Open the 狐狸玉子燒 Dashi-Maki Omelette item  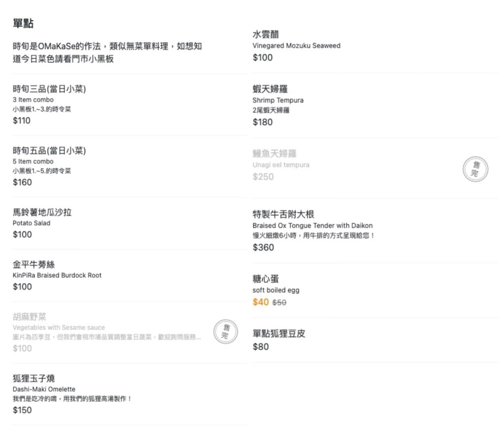33,378
